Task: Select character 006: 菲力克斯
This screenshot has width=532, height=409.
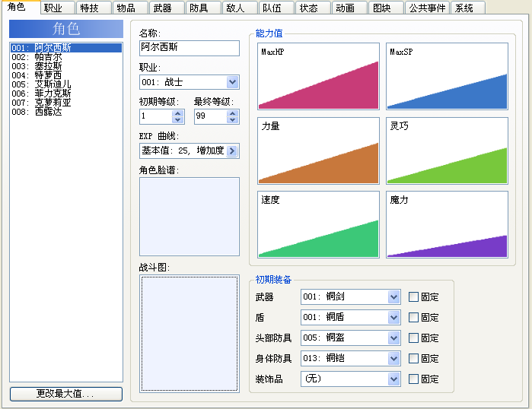Action: coord(65,94)
